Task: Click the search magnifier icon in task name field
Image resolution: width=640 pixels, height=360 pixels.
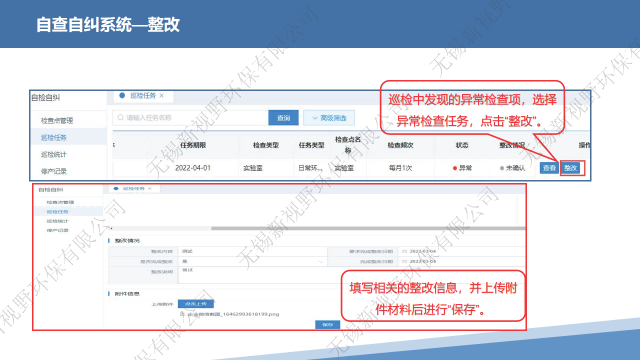Action: tap(120, 118)
